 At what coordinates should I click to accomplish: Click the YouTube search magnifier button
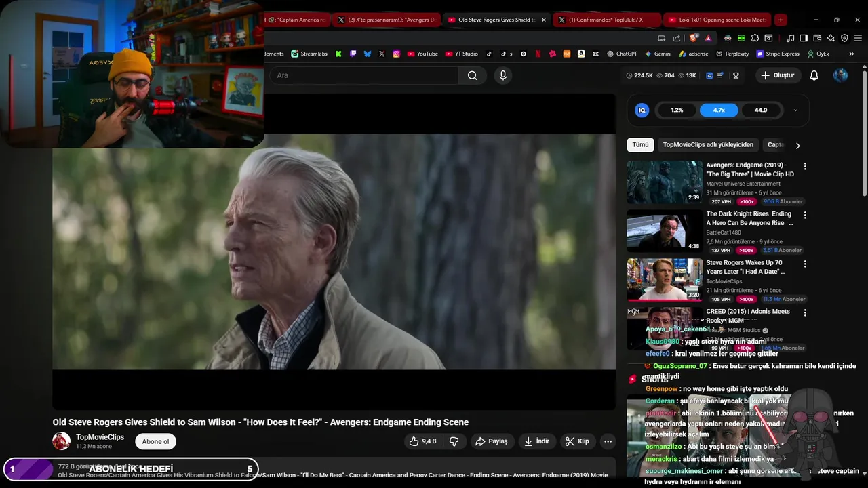click(472, 75)
